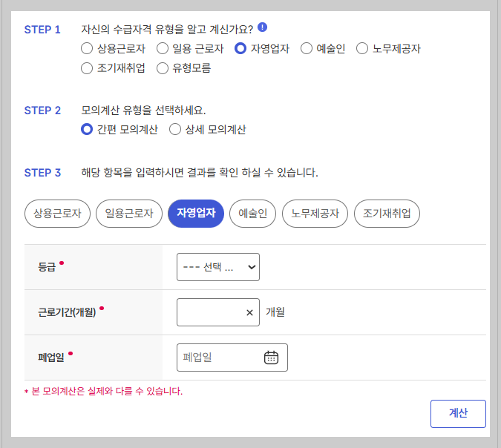
Task: Focus the 근로기간(개월) input field
Action: tap(218, 312)
